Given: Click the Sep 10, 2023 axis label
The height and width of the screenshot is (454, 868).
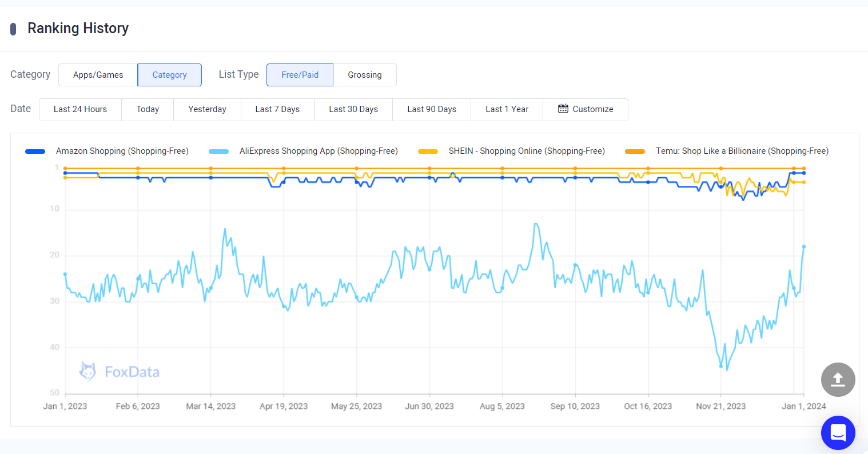Looking at the screenshot, I should [575, 407].
